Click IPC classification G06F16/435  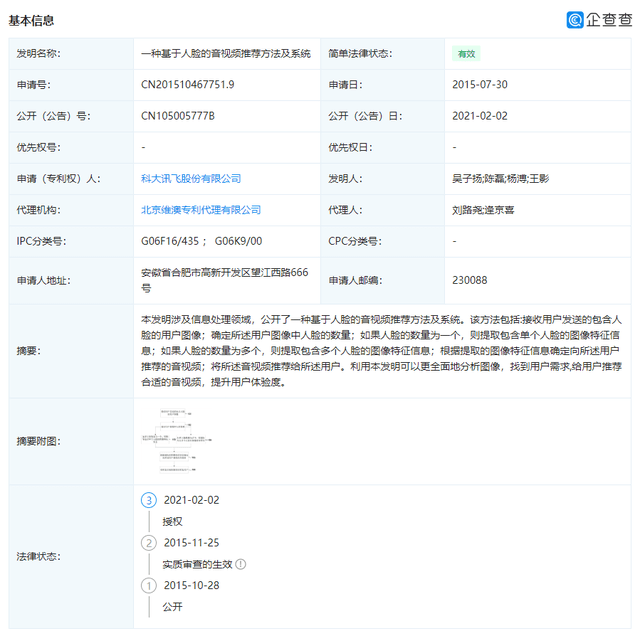[x=170, y=241]
